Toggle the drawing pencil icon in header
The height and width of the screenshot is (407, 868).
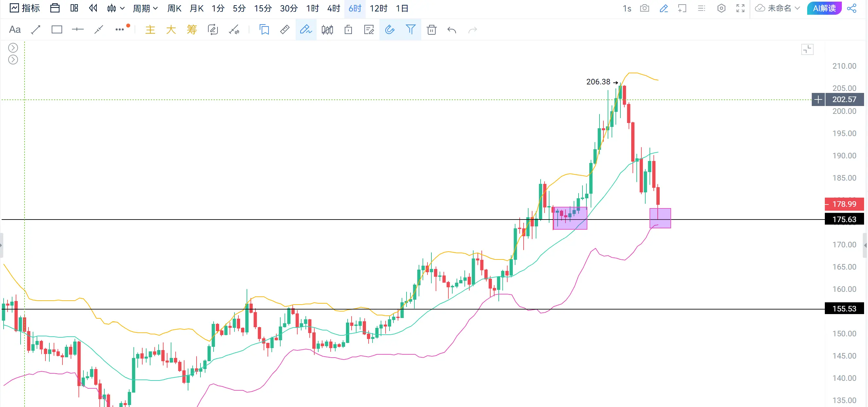point(664,8)
